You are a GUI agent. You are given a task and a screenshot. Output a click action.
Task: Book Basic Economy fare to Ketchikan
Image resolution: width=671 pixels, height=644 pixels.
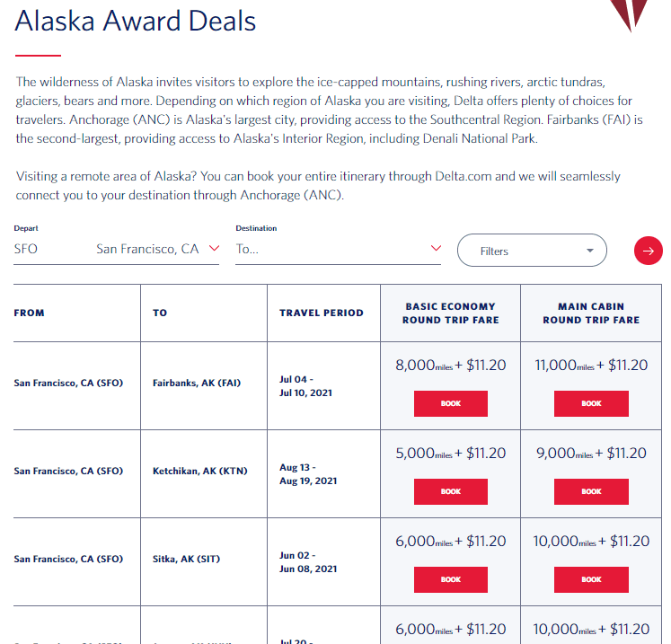tap(451, 491)
